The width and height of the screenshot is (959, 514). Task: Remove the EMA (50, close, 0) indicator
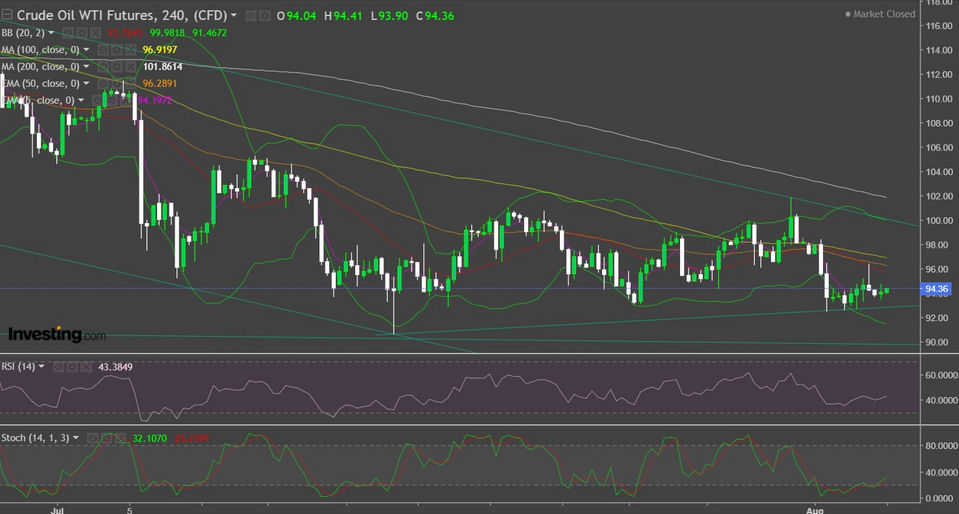pyautogui.click(x=130, y=83)
